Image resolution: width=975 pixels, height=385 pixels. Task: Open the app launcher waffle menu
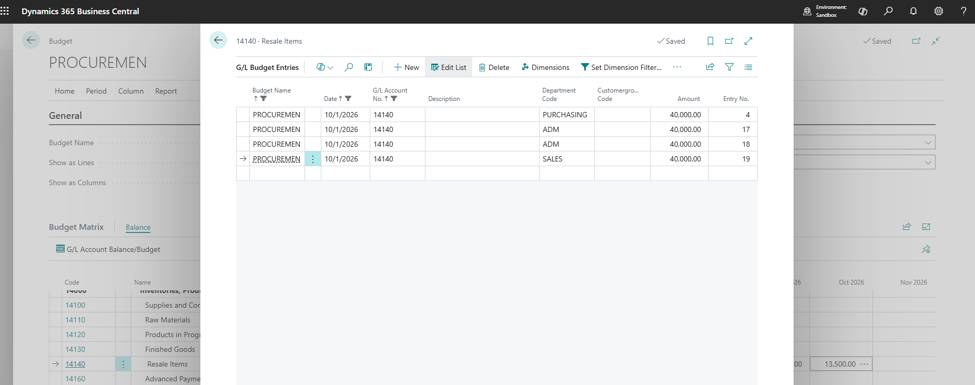click(5, 11)
